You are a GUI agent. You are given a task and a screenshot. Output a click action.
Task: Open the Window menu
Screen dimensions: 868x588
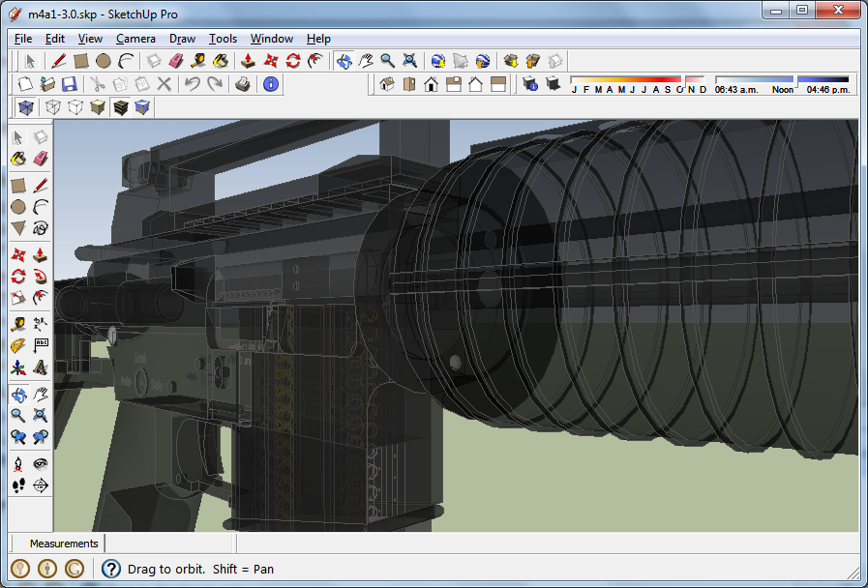[271, 39]
